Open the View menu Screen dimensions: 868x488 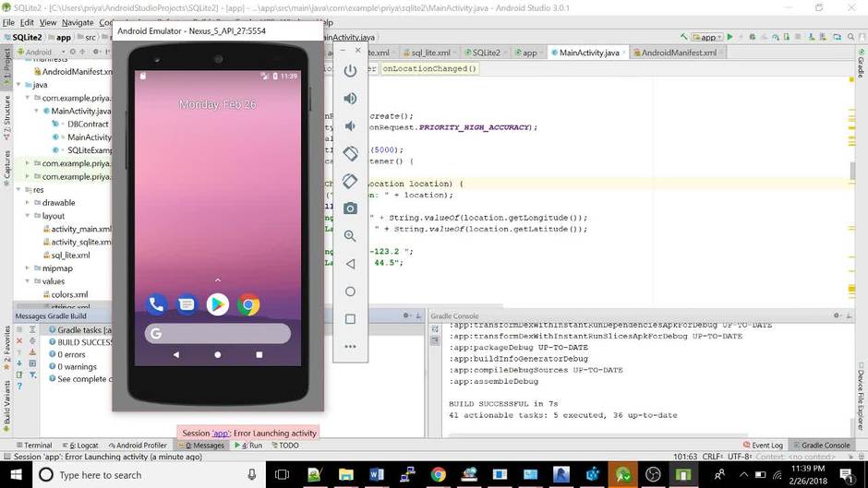point(48,23)
